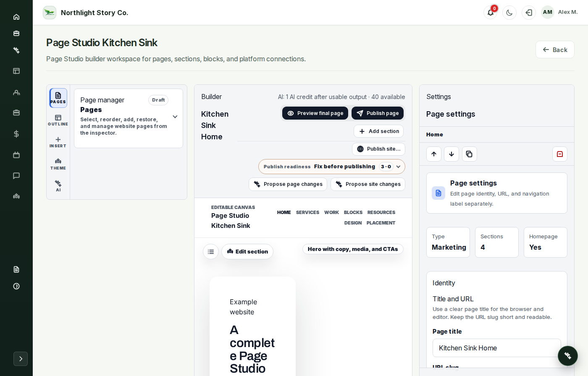Click the Publish page button
The width and height of the screenshot is (588, 376).
point(378,113)
